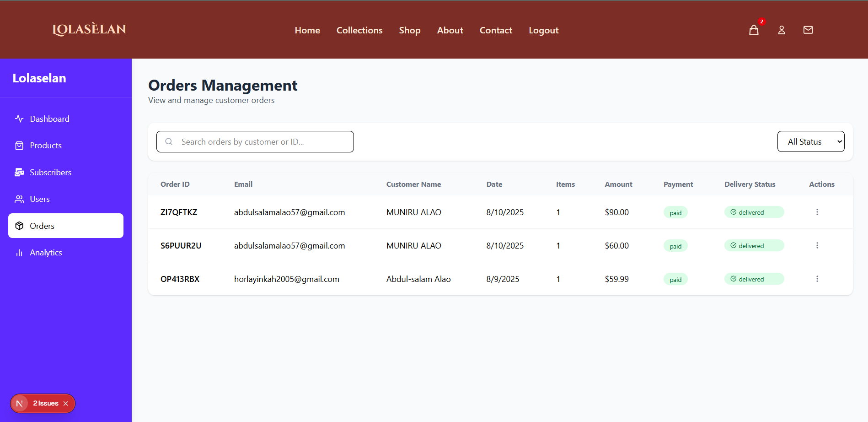Open actions menu for order ZI7QFTKZ
868x422 pixels.
817,212
